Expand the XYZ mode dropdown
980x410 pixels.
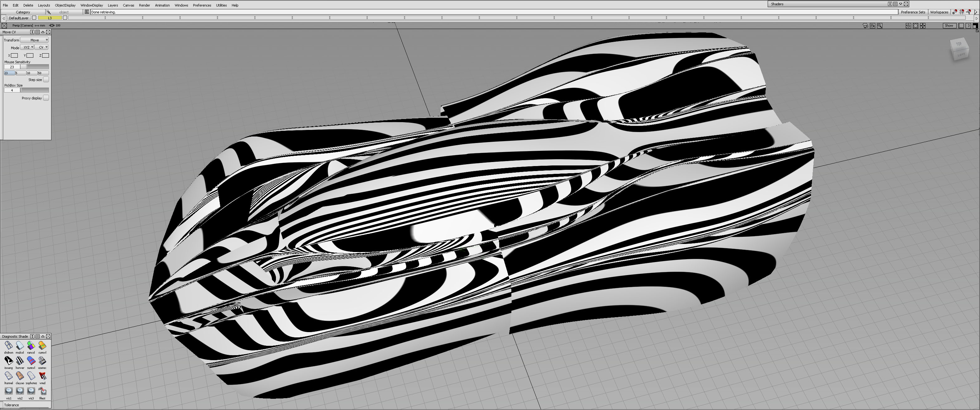click(27, 47)
